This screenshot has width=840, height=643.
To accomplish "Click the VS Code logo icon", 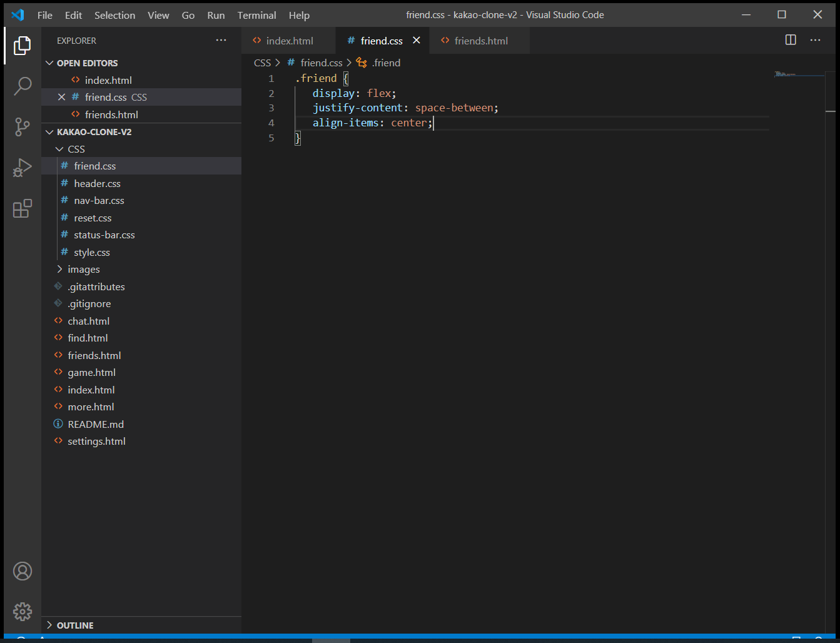I will pyautogui.click(x=18, y=15).
